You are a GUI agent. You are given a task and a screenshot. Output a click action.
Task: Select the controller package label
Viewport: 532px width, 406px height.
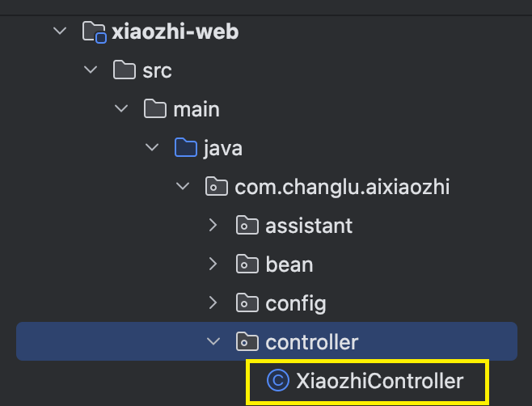[x=312, y=342]
